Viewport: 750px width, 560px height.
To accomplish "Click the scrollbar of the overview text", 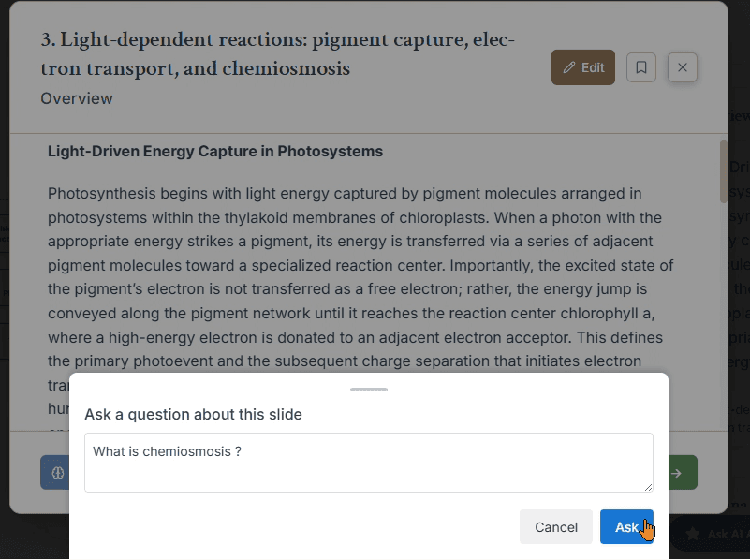I will pyautogui.click(x=723, y=172).
